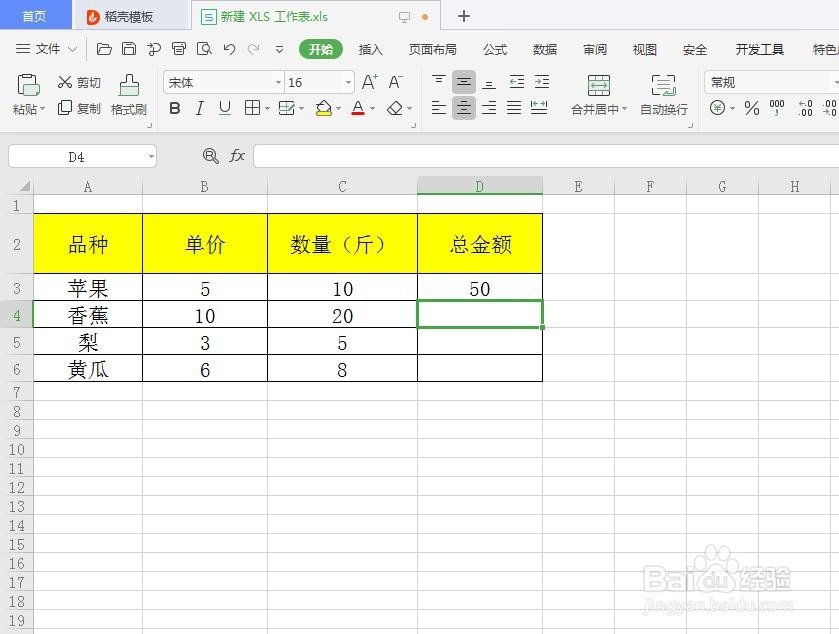The width and height of the screenshot is (839, 634).
Task: Click the Percent style icon
Action: (x=751, y=109)
